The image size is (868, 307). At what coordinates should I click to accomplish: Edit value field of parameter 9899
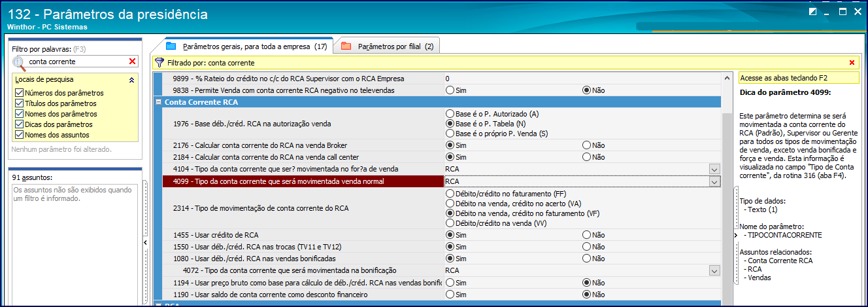click(582, 78)
